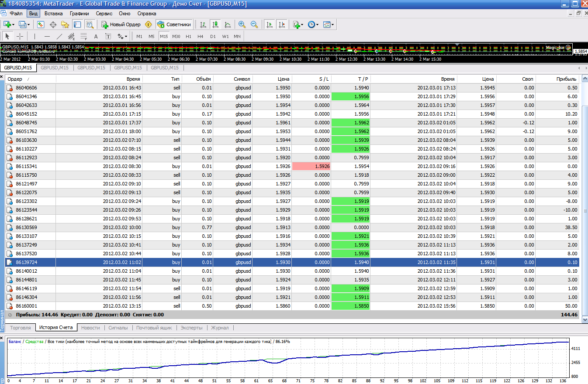Select the Fibonacci retracement tool
Image resolution: width=588 pixels, height=384 pixels.
83,36
